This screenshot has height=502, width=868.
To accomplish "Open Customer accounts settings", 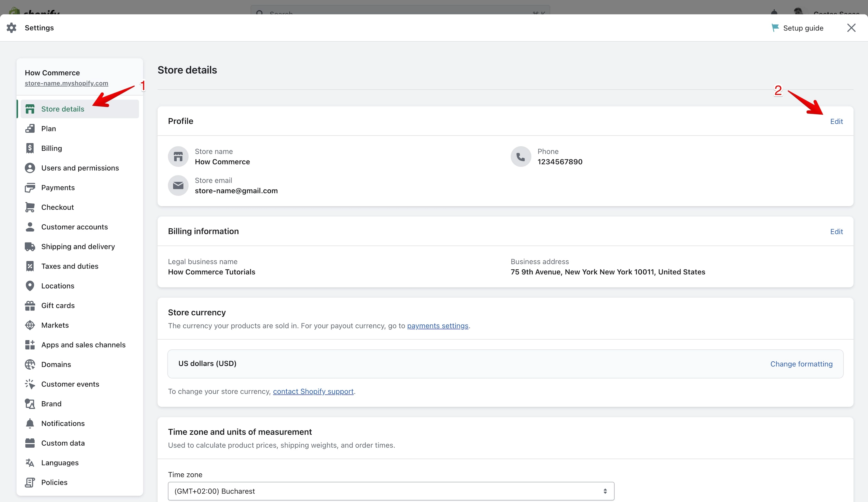I will (80, 227).
